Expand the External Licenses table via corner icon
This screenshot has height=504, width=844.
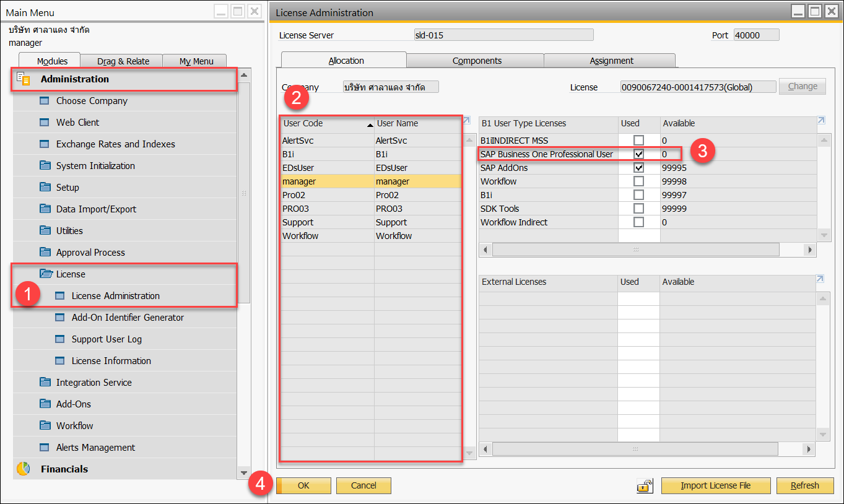pyautogui.click(x=821, y=279)
